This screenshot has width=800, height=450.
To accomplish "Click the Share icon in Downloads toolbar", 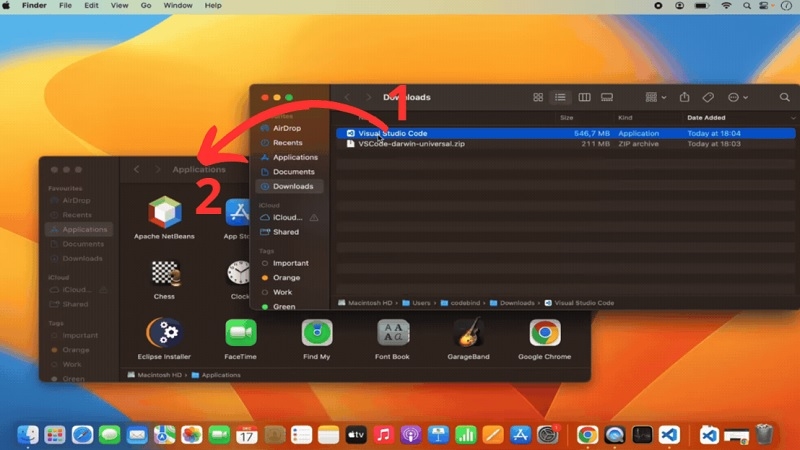I will coord(684,97).
